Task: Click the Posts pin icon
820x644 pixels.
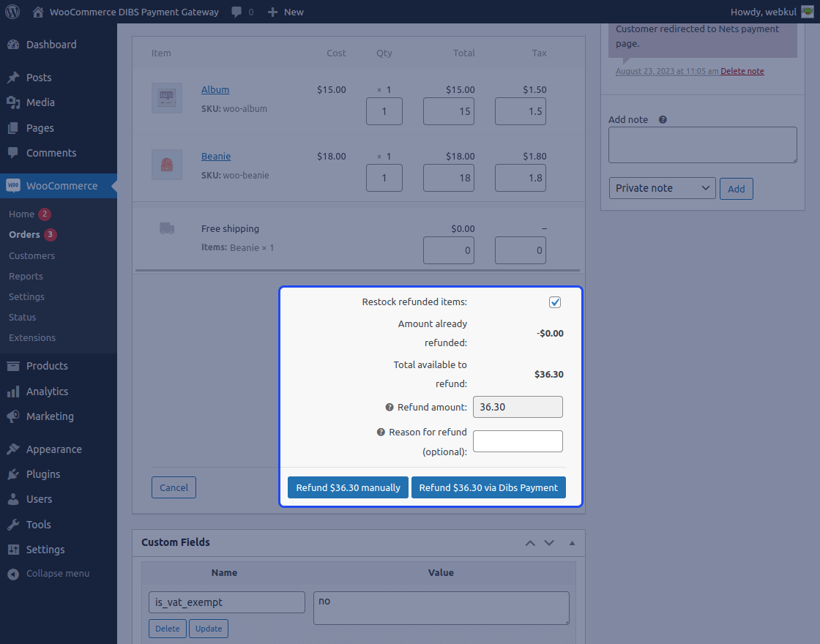Action: 14,78
